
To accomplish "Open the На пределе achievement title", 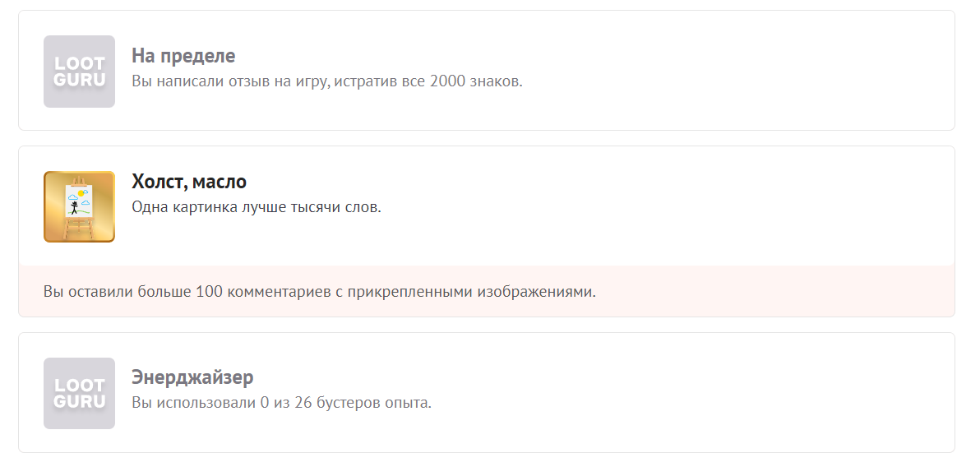I will tap(183, 56).
